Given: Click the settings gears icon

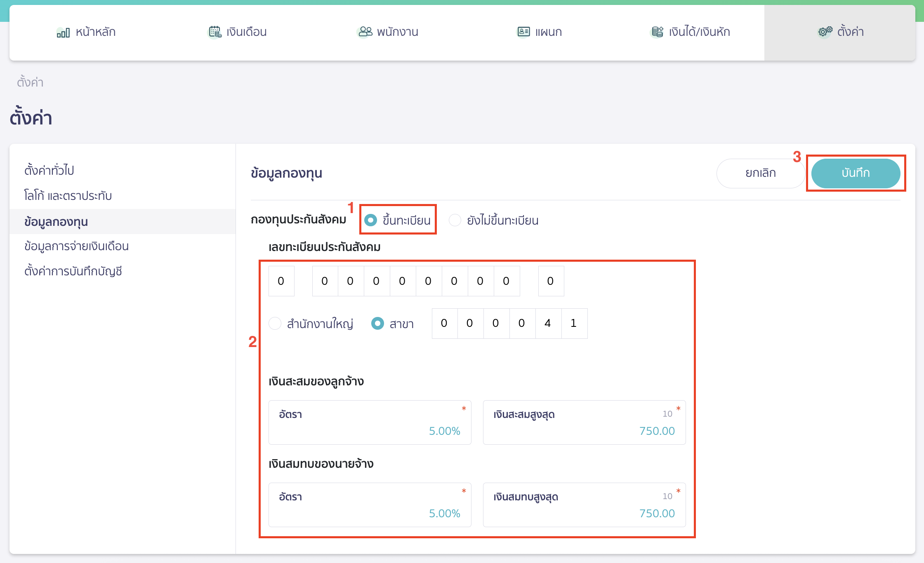Looking at the screenshot, I should point(825,32).
